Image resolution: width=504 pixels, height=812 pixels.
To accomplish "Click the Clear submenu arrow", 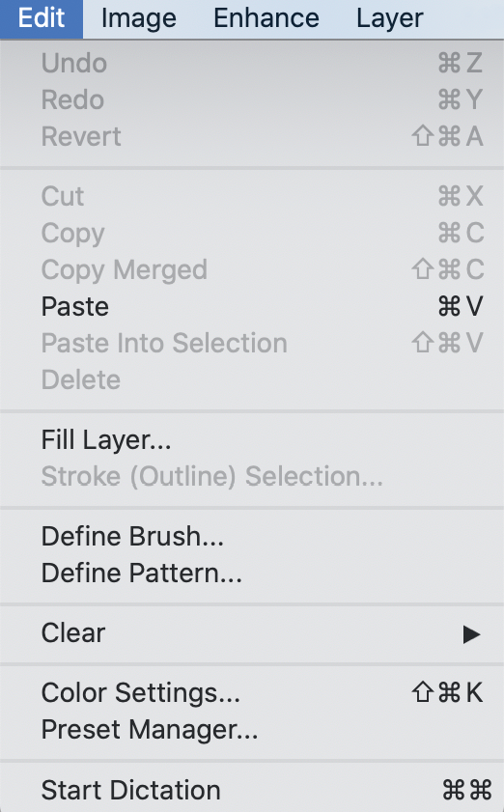I will [471, 633].
